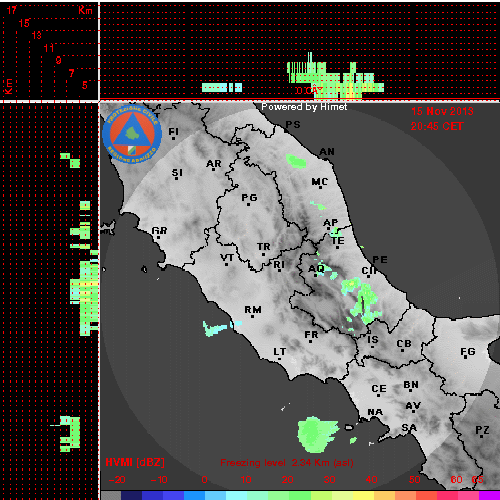Screen dimensions: 500x500
Task: Click the CE city label
Action: click(x=379, y=389)
